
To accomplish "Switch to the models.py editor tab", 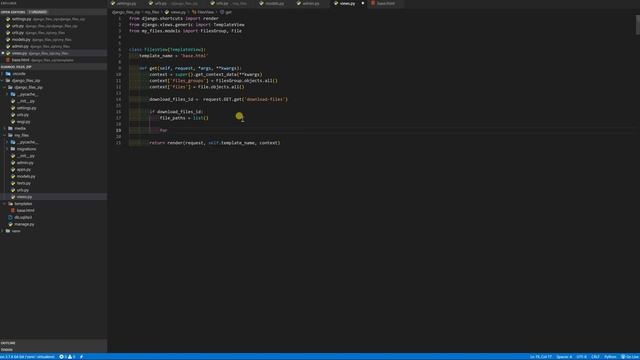I will pos(272,4).
